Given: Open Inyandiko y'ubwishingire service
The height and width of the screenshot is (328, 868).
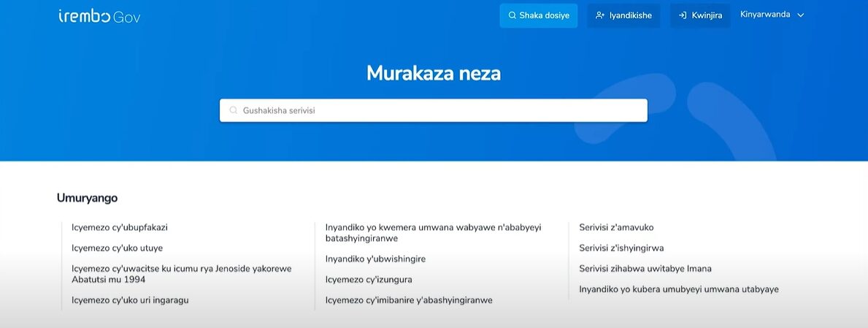Looking at the screenshot, I should pyautogui.click(x=375, y=259).
